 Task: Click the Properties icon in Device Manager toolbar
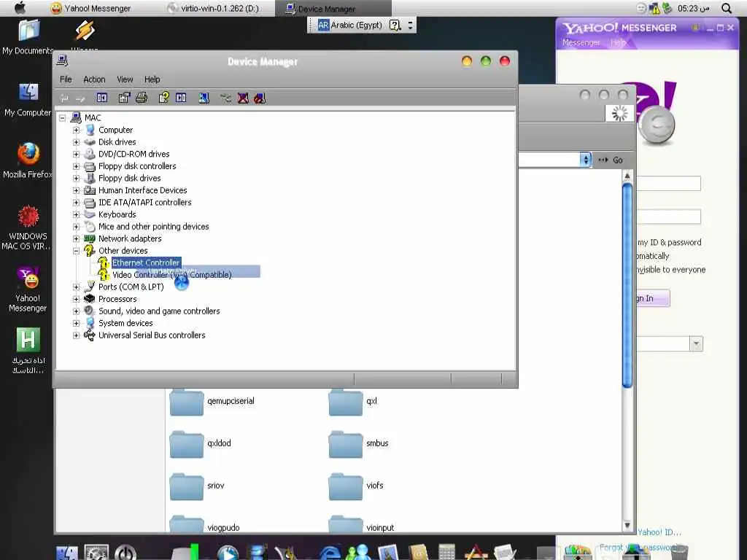coord(124,98)
